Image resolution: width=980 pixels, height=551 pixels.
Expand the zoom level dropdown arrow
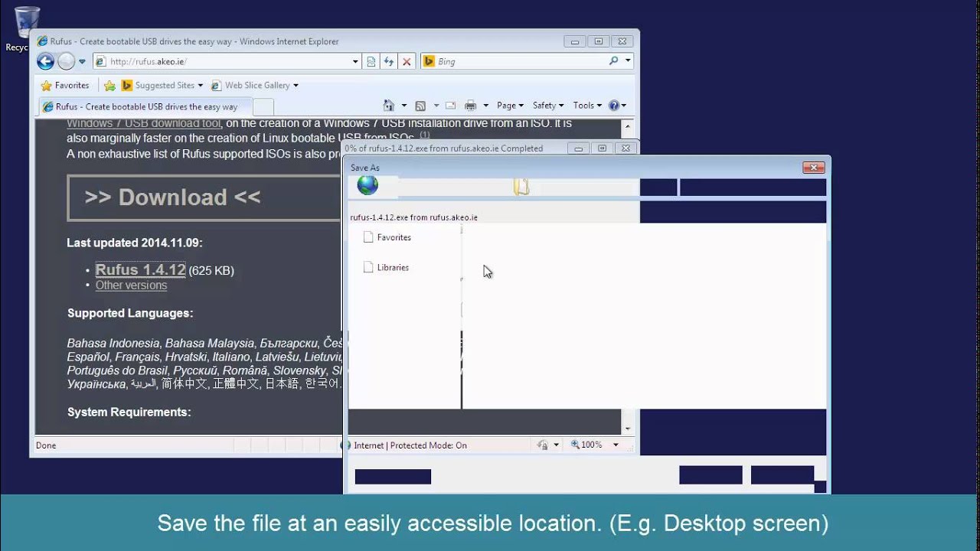pyautogui.click(x=616, y=445)
